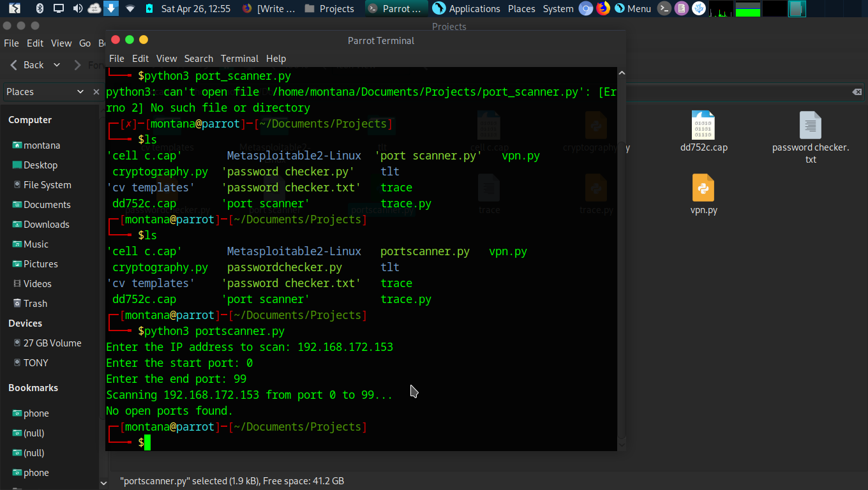Open terminal File menu
The height and width of the screenshot is (490, 868).
tap(117, 58)
